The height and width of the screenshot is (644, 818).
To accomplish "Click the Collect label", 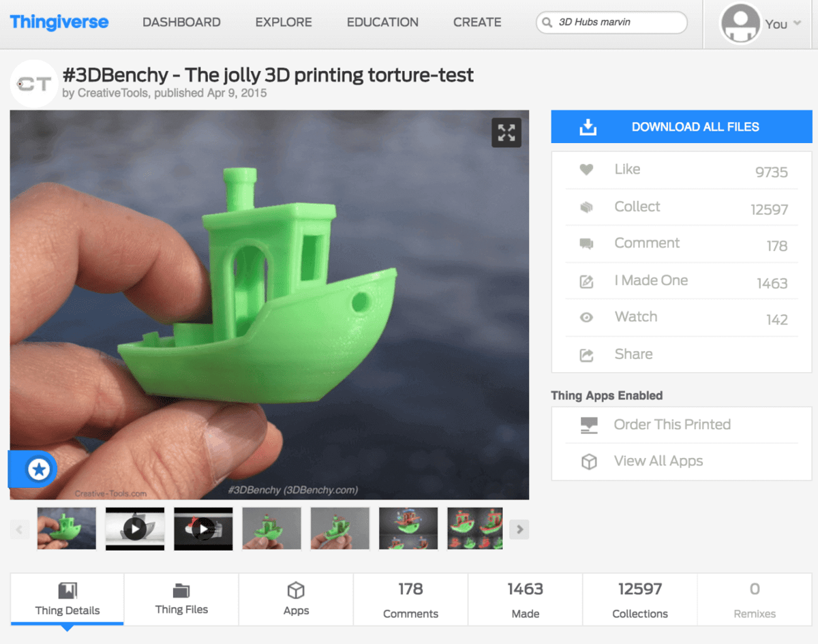I will 637,206.
